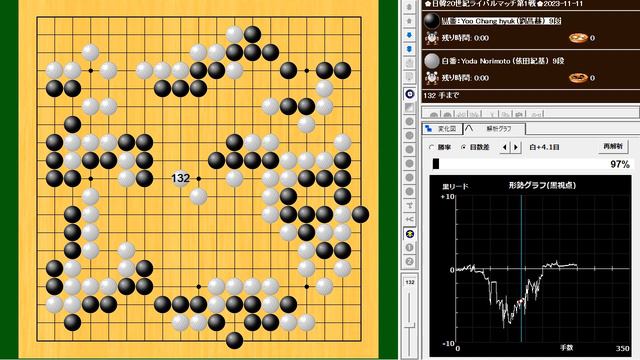
Task: Click the 白+4.1目 score estimate text
Action: point(544,147)
